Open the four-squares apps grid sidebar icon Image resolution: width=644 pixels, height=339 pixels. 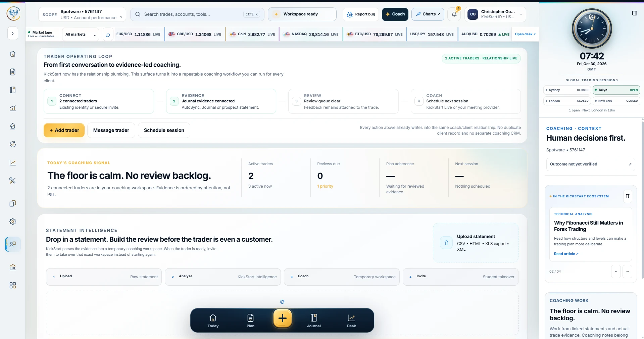click(13, 285)
